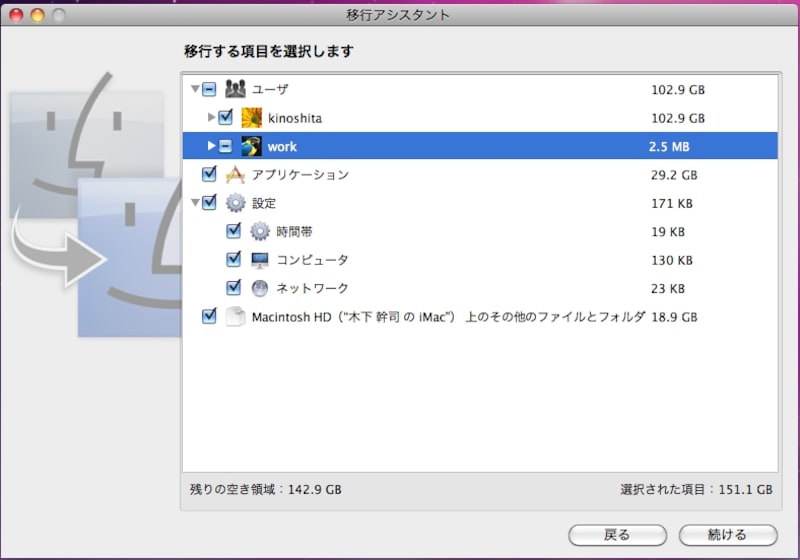Viewport: 800px width, 560px height.
Task: Click the 29.2 GB size value
Action: tap(674, 175)
